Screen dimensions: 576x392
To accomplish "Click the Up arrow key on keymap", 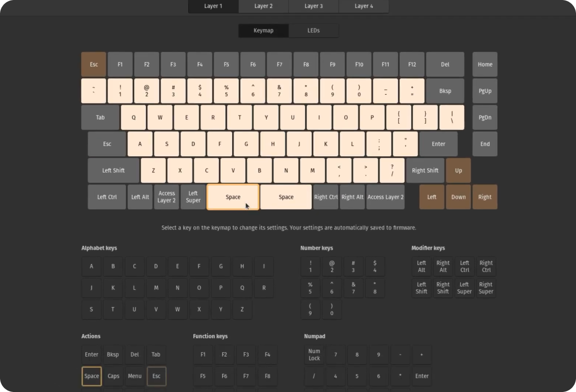I will click(458, 170).
